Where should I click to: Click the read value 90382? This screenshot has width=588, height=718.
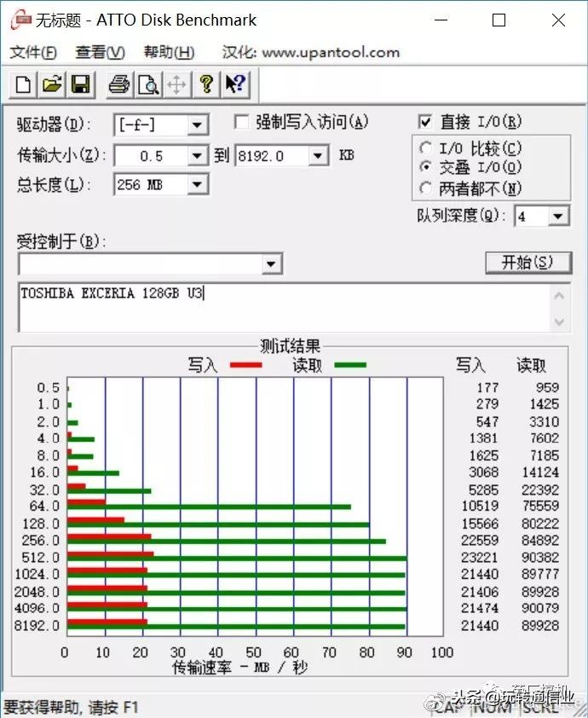(540, 558)
